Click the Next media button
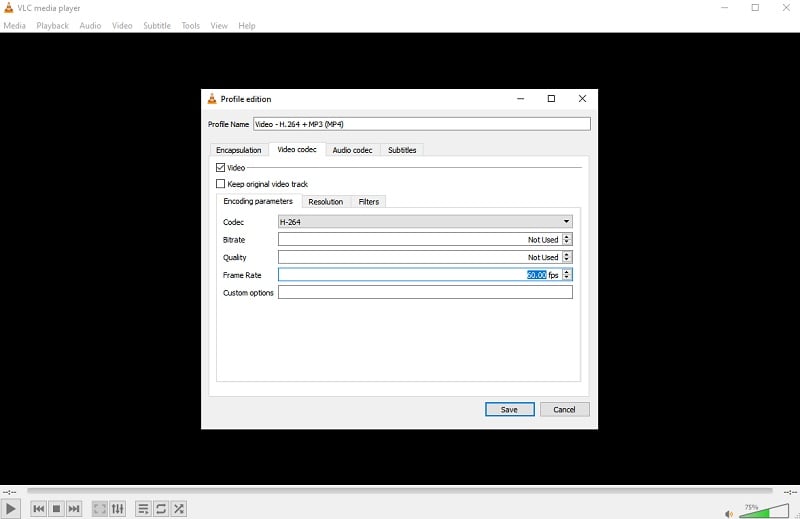The width and height of the screenshot is (800, 519). [74, 509]
